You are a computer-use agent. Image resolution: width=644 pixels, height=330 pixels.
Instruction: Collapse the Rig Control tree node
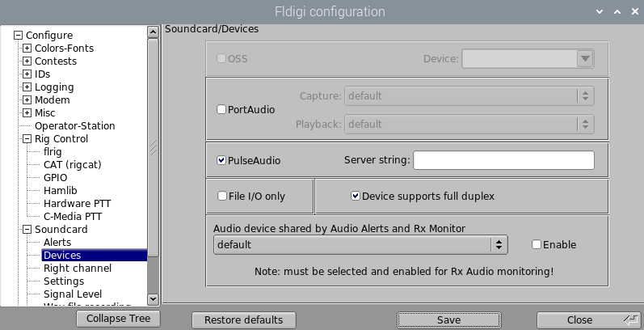pyautogui.click(x=27, y=139)
